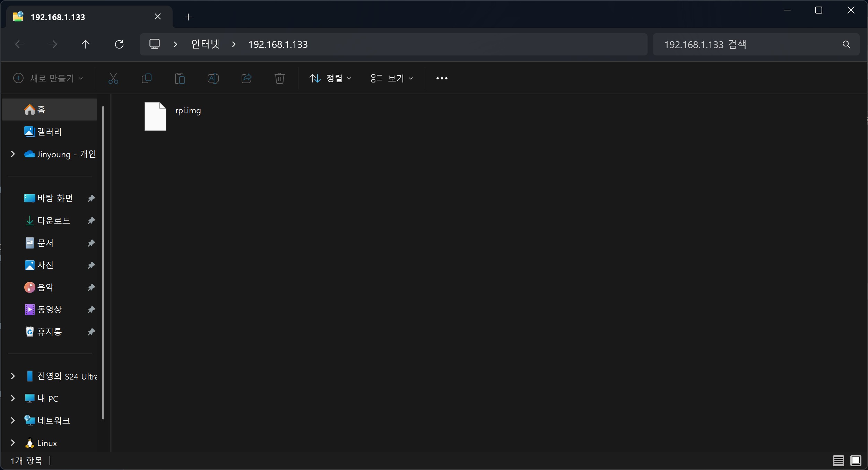Click the Delete trash can icon
Viewport: 868px width, 470px height.
point(279,78)
